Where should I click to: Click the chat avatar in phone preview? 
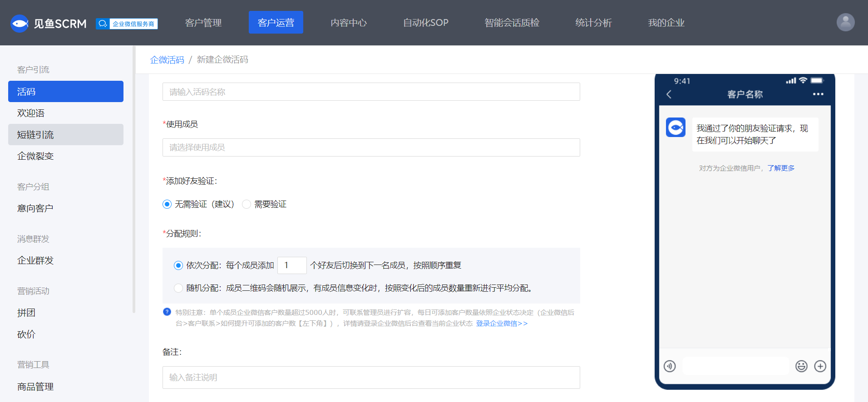(676, 127)
